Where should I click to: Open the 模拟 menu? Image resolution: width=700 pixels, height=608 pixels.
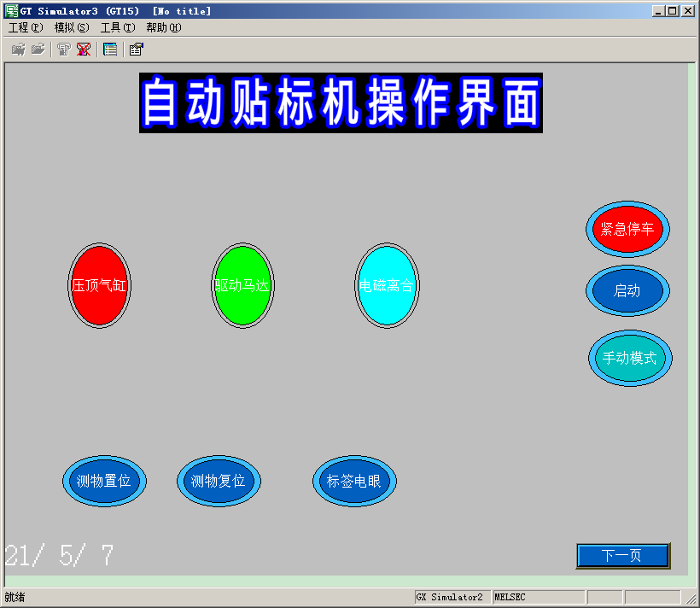[72, 27]
